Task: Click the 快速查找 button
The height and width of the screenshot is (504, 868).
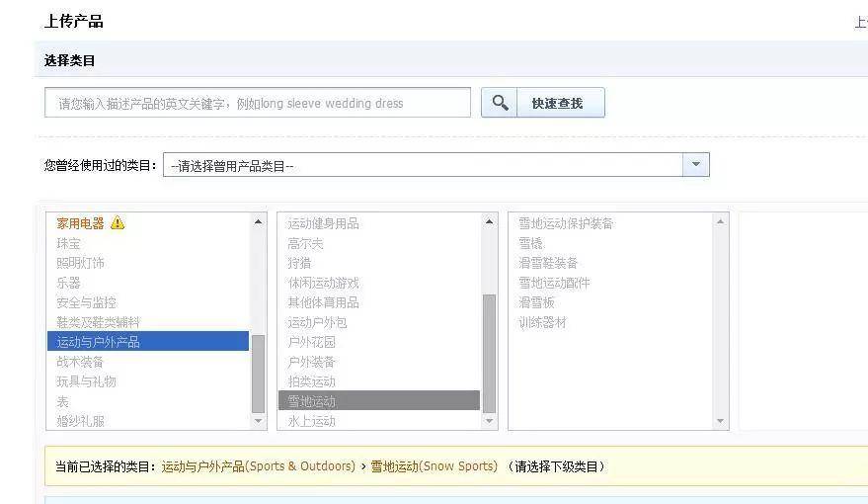Action: [560, 103]
